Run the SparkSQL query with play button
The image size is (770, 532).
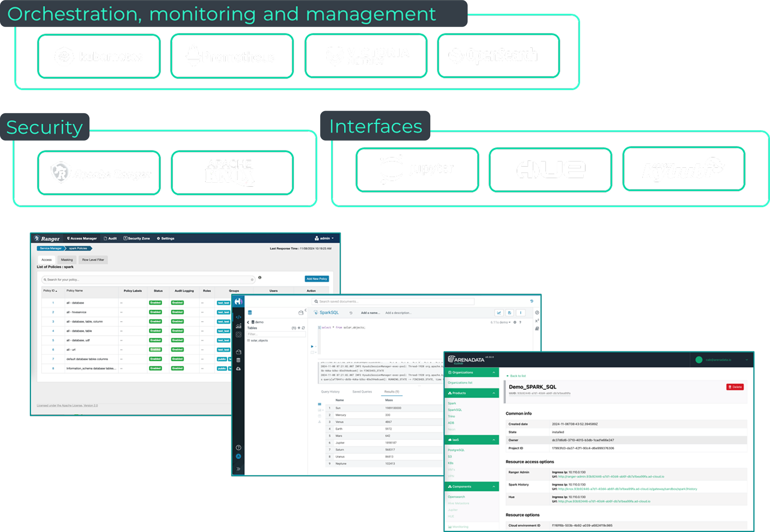click(312, 347)
